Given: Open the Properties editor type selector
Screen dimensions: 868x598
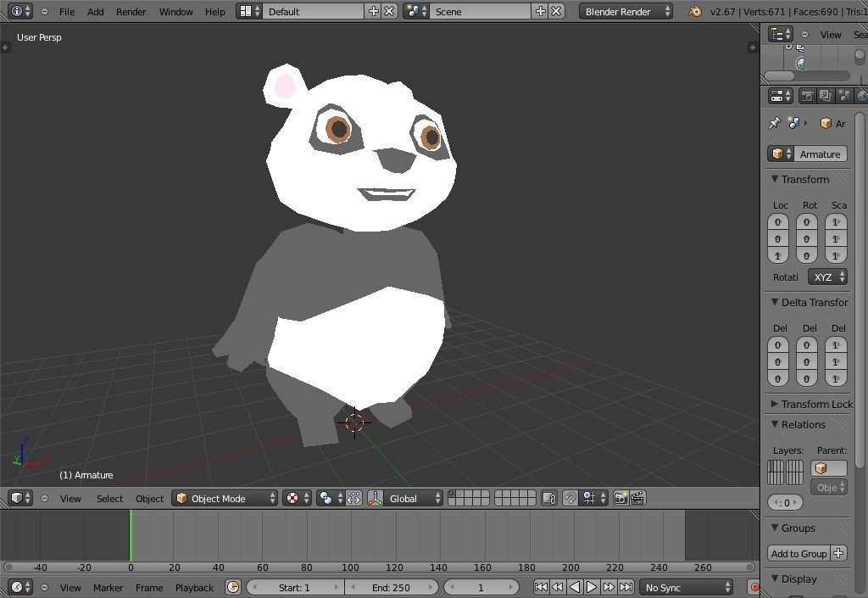Looking at the screenshot, I should pyautogui.click(x=781, y=96).
